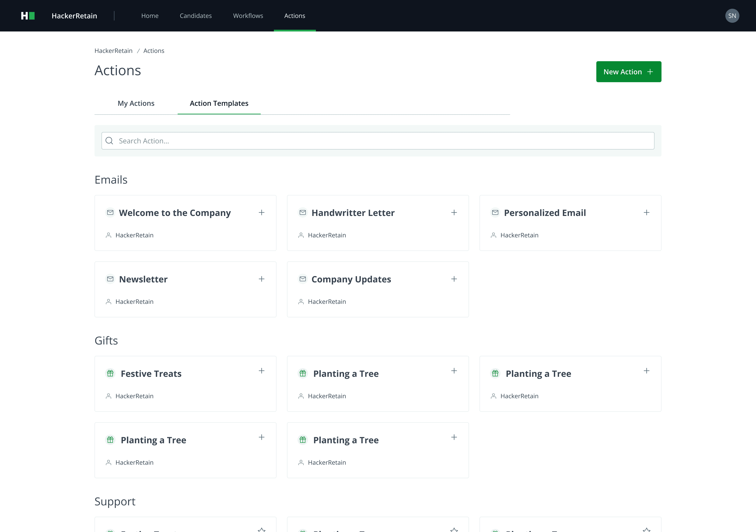Add the Newsletter template via plus icon
756x532 pixels.
pos(261,279)
